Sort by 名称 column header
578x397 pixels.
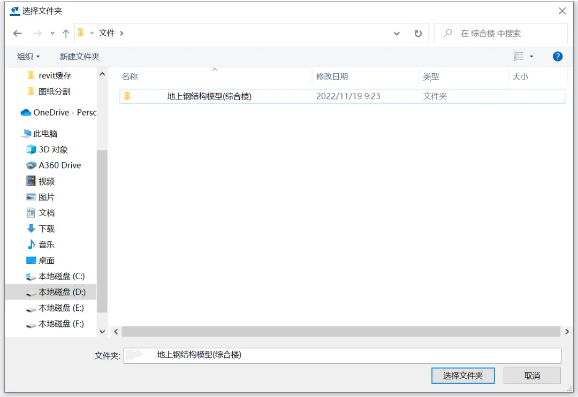(130, 76)
